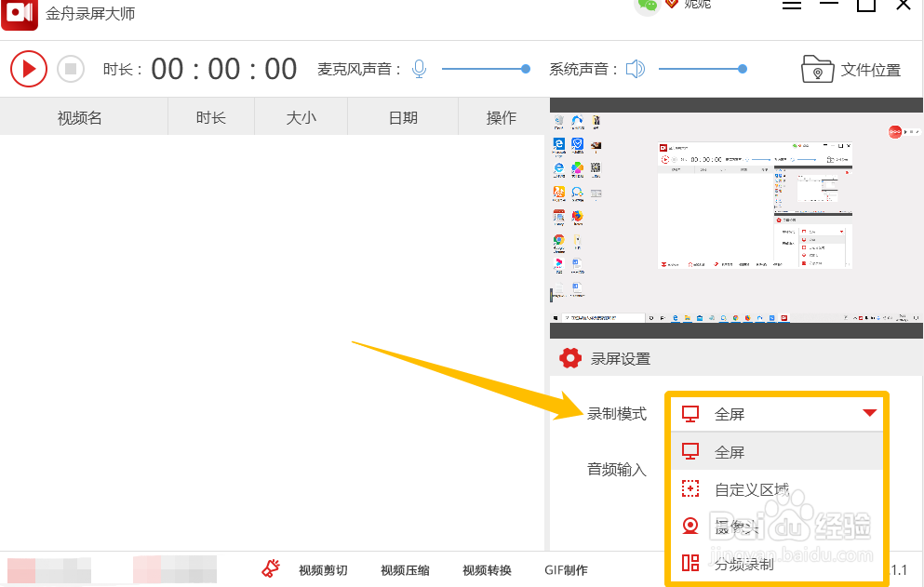The height and width of the screenshot is (587, 924).
Task: Adjust the microphone volume slider
Action: [486, 69]
